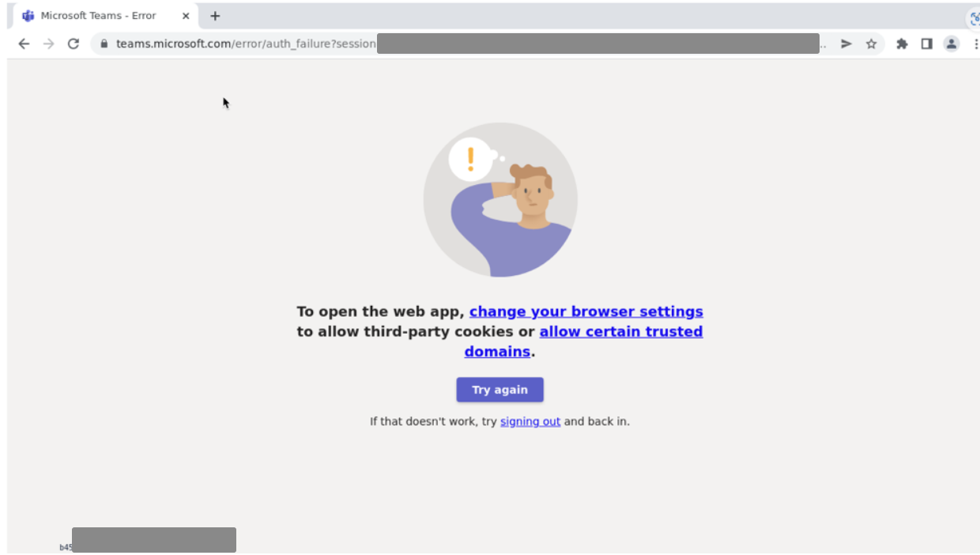Screen dimensions: 980x555
Task: Open the extensions puzzle icon
Action: tap(902, 44)
